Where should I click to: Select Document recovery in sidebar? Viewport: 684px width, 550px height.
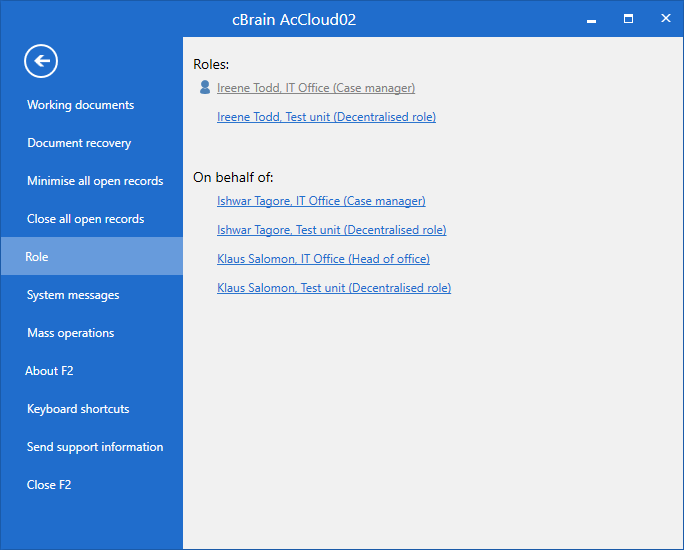click(79, 143)
